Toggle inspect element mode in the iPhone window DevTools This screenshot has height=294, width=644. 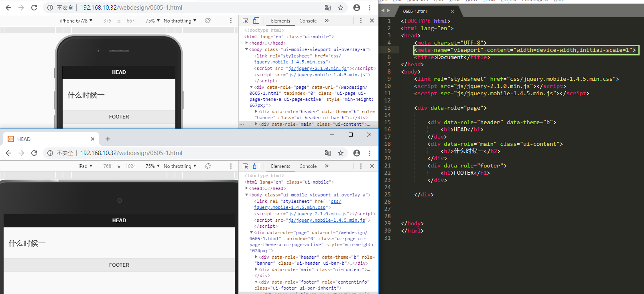246,20
